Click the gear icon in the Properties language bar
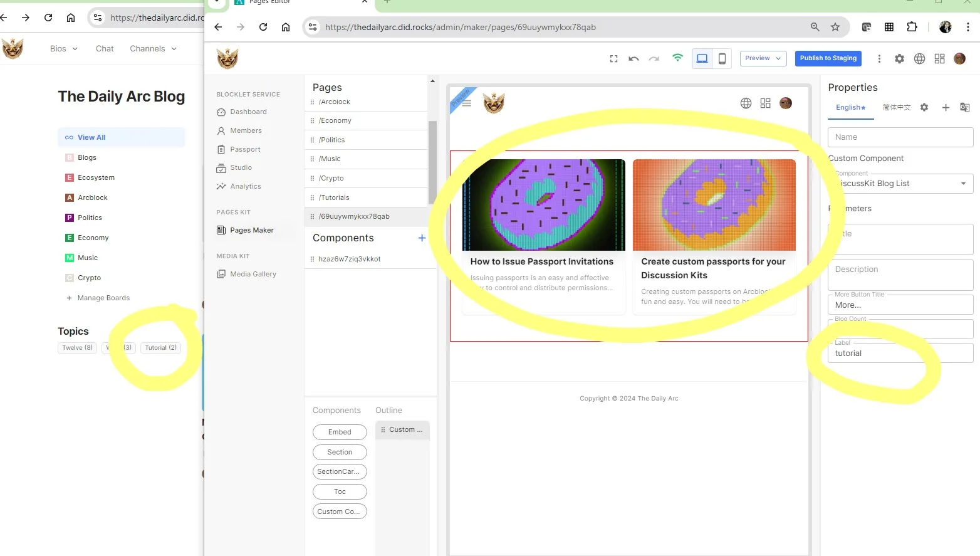Image resolution: width=980 pixels, height=556 pixels. 924,108
